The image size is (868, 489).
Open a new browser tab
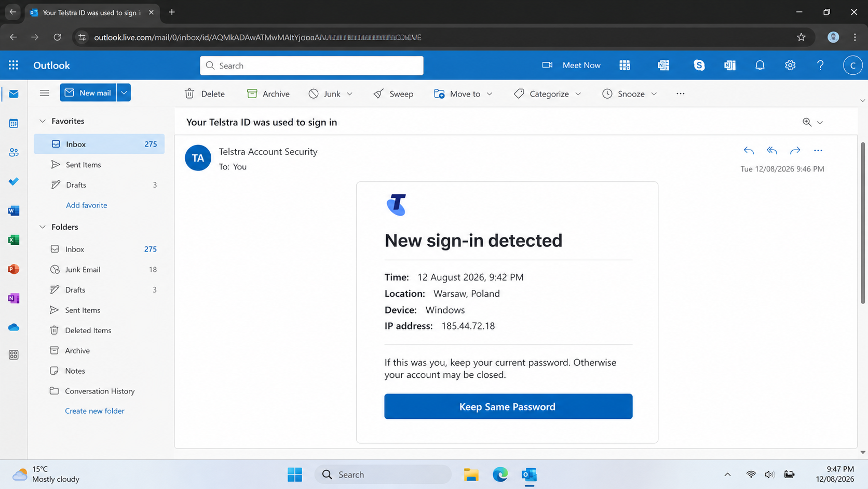(172, 12)
